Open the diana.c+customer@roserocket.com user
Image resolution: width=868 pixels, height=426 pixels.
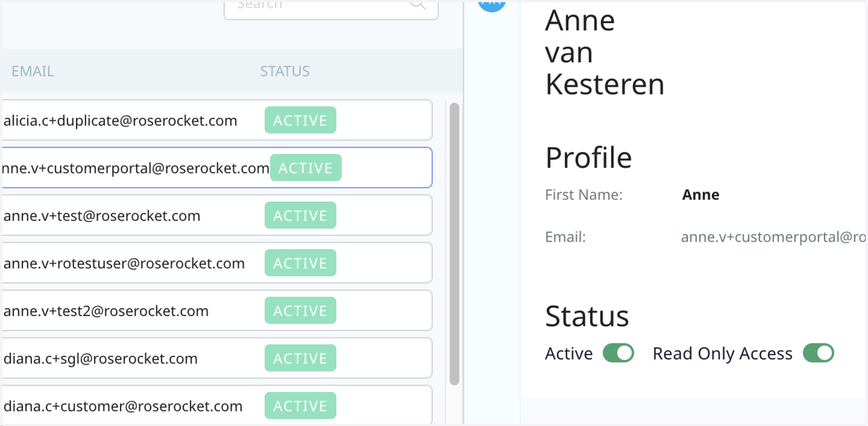(216, 405)
